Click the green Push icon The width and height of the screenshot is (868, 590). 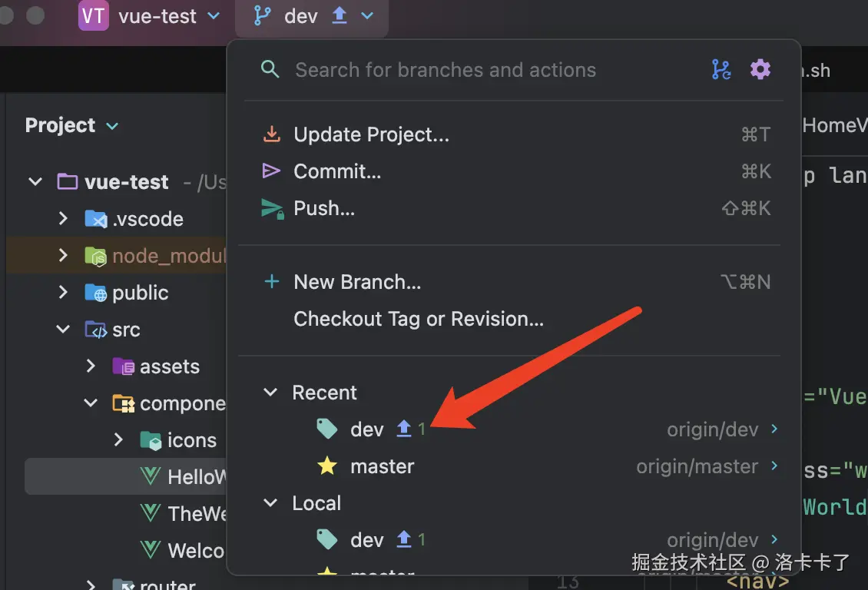(x=272, y=208)
